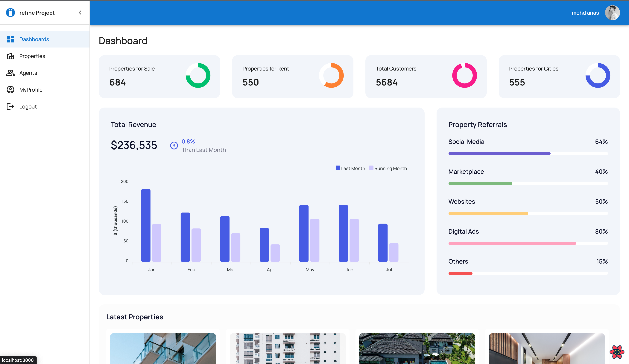Open the Properties menu item

[x=32, y=56]
